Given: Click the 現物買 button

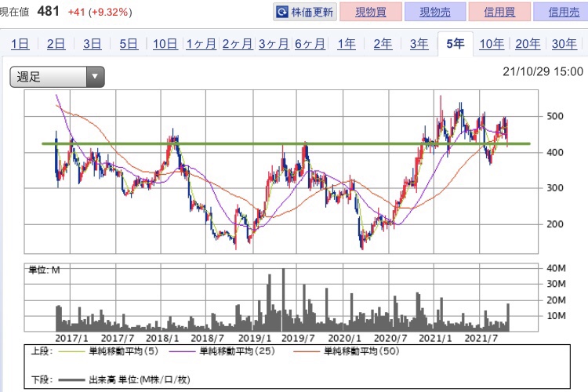Looking at the screenshot, I should point(371,12).
